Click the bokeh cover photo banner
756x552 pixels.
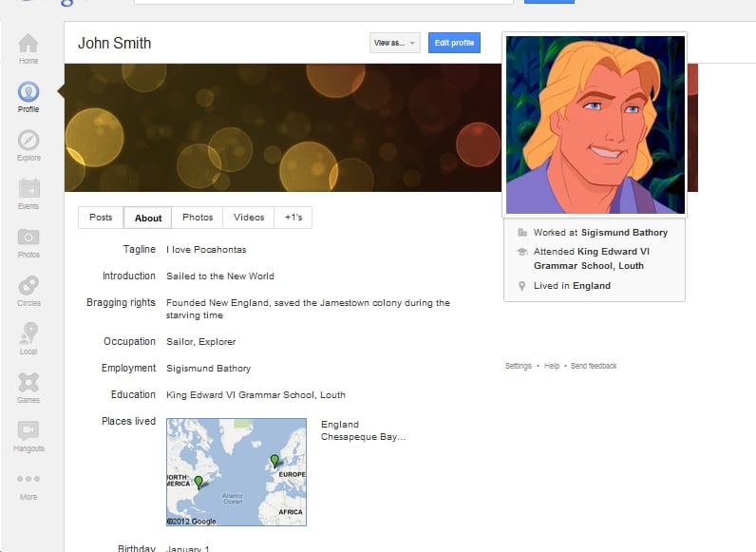(282, 128)
